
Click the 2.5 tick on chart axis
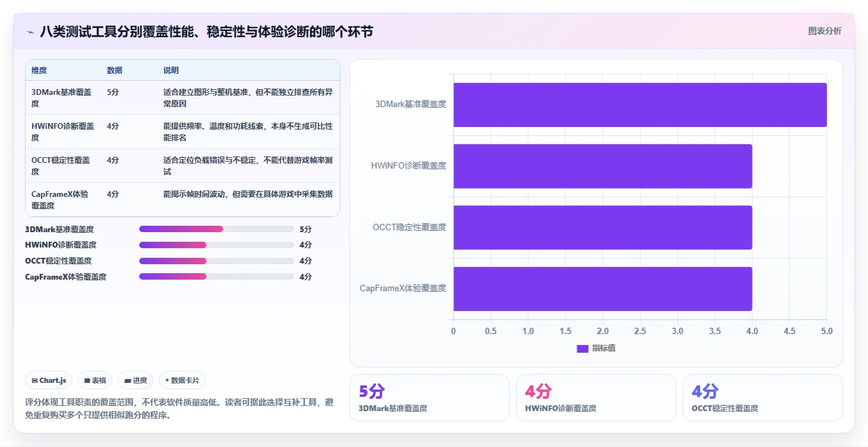pyautogui.click(x=640, y=331)
